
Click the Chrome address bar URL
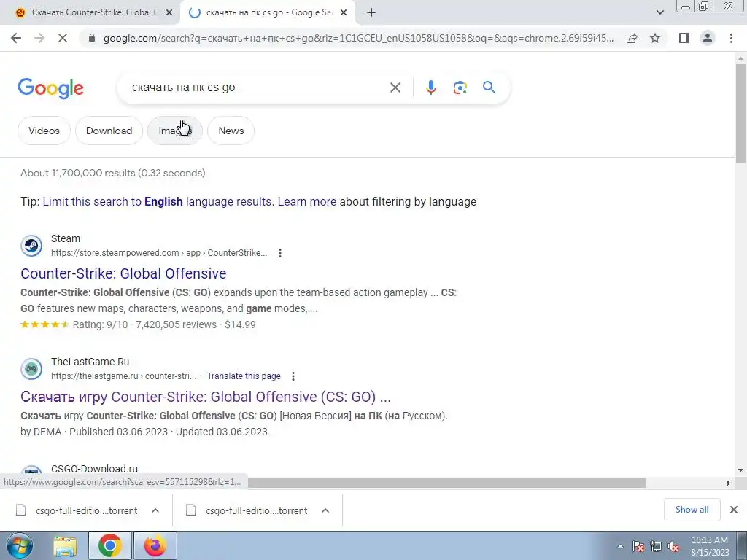[358, 38]
